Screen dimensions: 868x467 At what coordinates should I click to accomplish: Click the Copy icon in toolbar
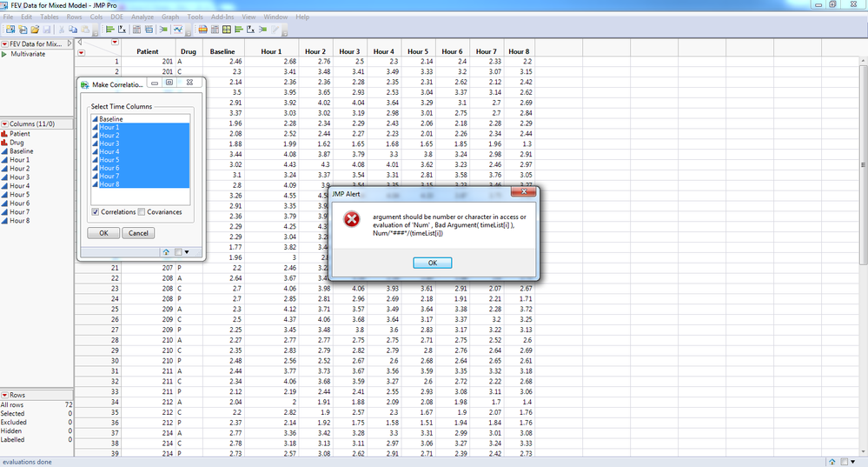point(73,30)
